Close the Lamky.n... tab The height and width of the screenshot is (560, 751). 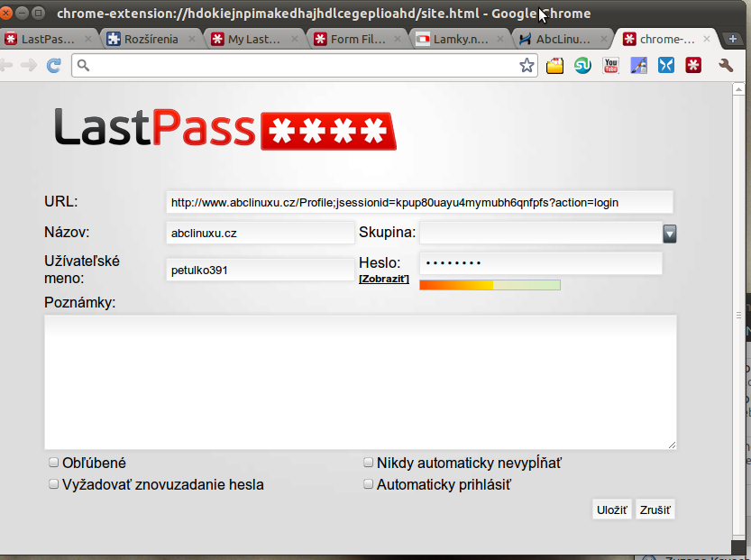click(500, 39)
